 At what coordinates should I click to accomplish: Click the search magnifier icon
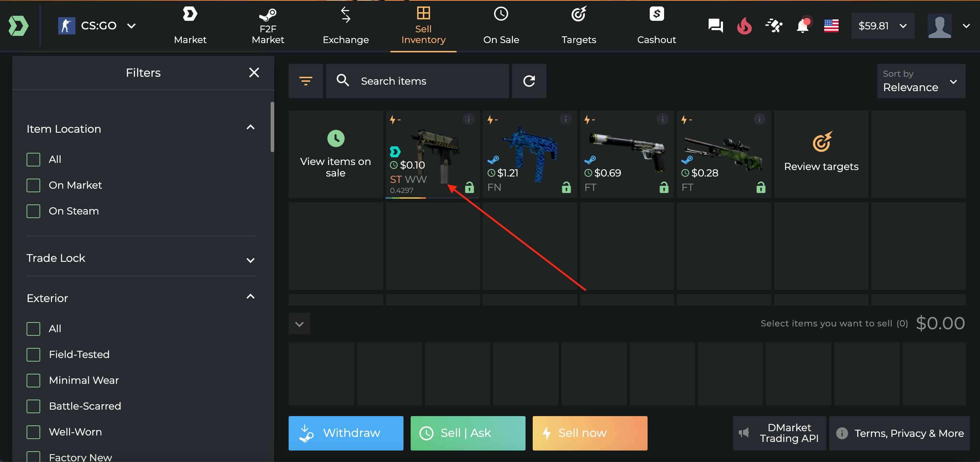click(343, 80)
